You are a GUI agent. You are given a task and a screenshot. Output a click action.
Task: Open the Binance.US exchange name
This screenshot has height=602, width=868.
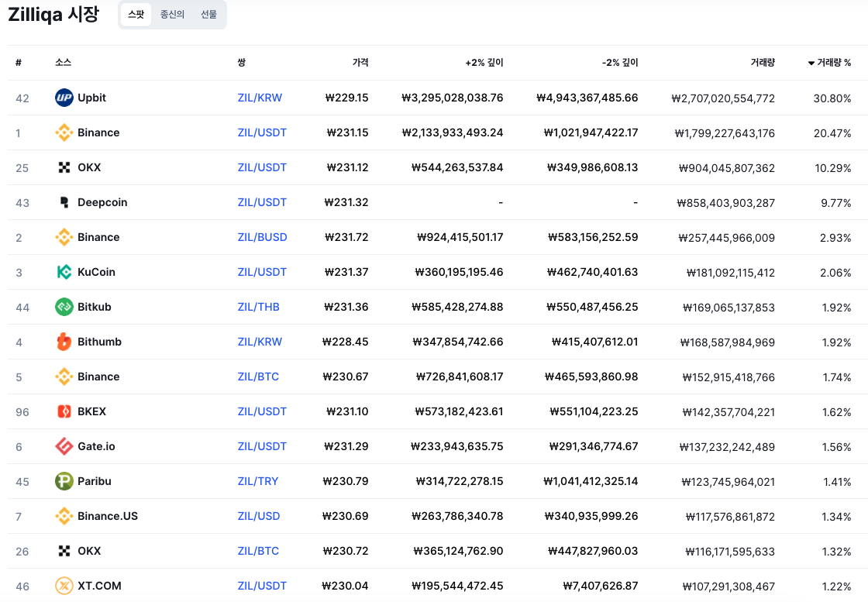108,516
